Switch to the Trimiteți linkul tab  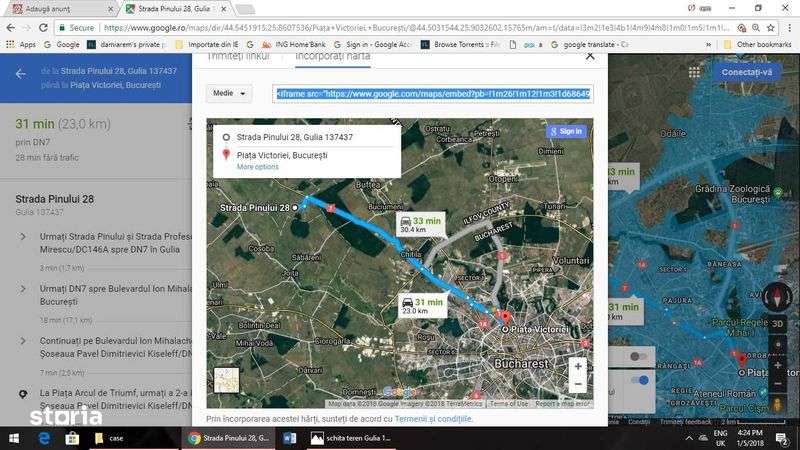[238, 56]
